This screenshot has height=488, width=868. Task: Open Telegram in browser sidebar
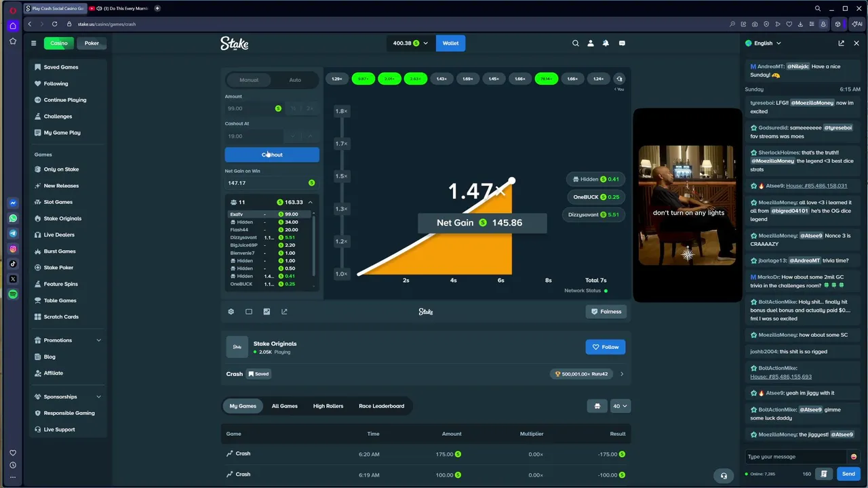[x=13, y=233]
